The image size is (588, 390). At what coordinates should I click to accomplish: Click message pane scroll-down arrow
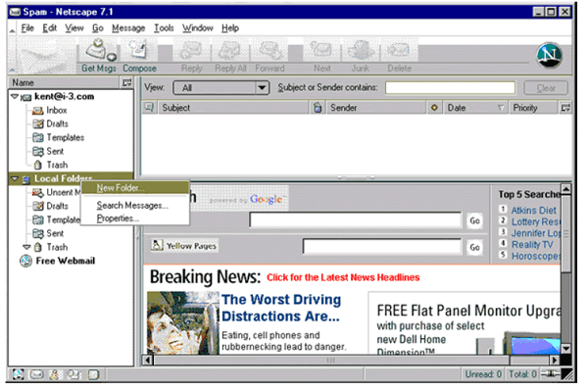pyautogui.click(x=565, y=349)
